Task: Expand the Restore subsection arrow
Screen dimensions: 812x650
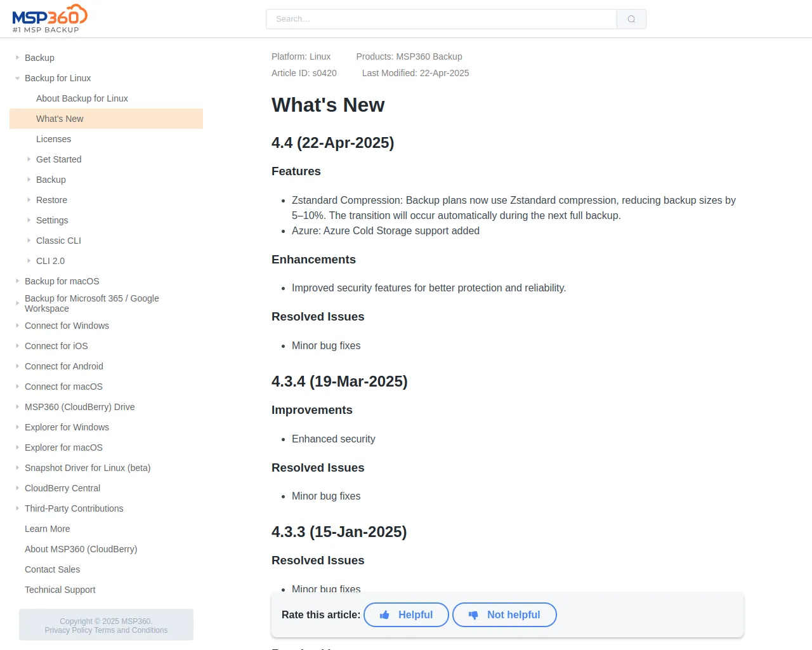Action: 29,200
